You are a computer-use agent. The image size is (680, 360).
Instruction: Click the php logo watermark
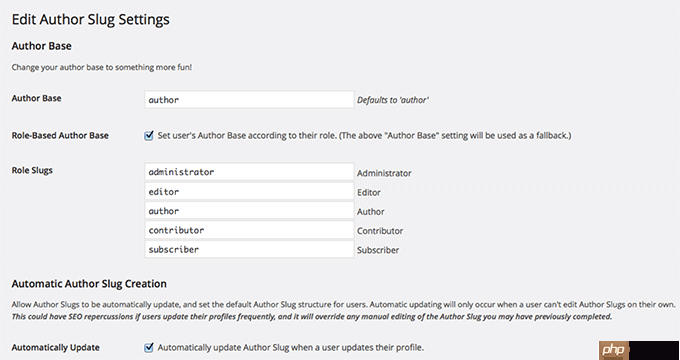click(x=614, y=350)
